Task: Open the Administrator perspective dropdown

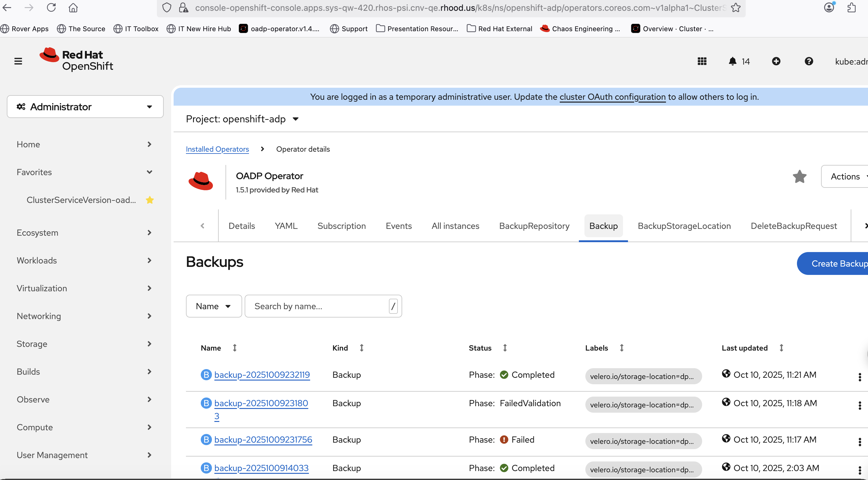Action: coord(85,107)
